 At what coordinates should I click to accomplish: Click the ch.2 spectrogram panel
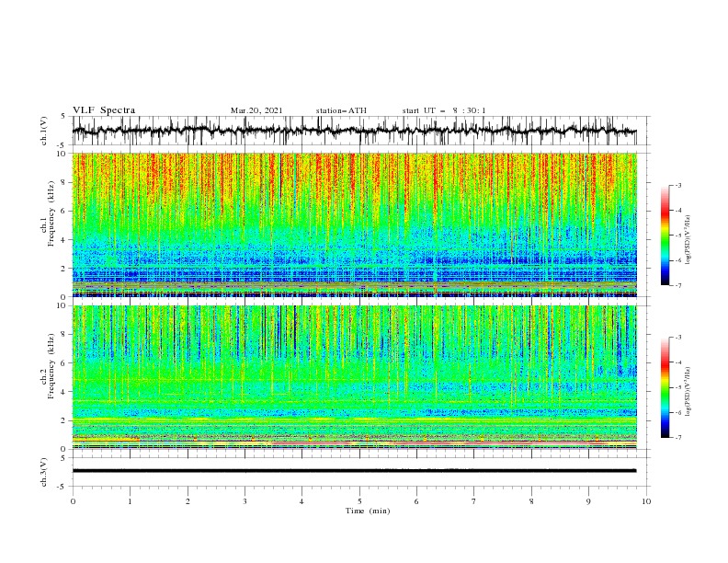354,377
